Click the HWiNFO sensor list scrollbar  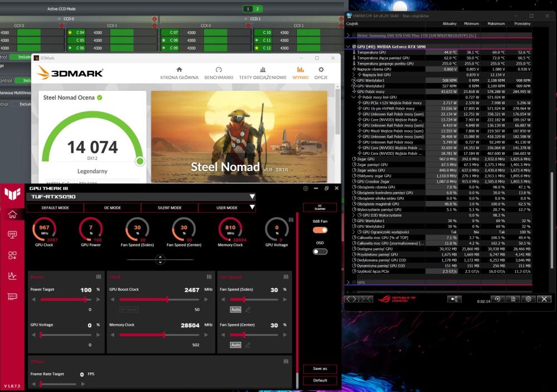click(x=551, y=220)
